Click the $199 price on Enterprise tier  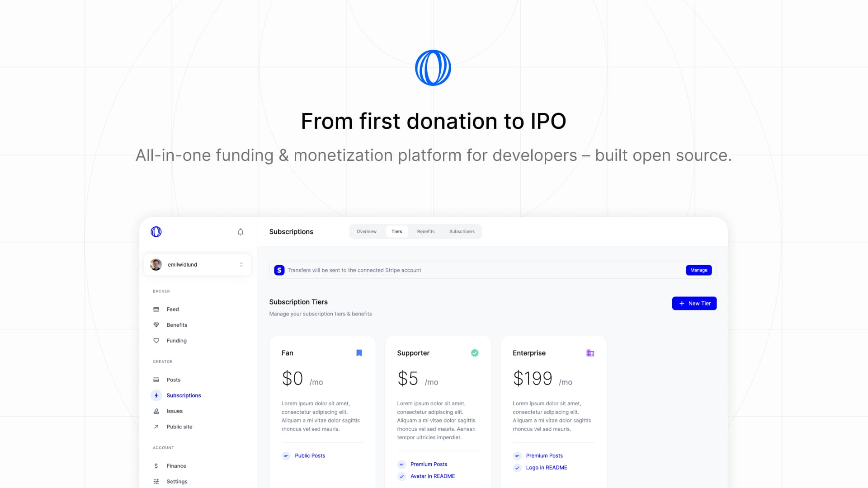[x=533, y=378]
